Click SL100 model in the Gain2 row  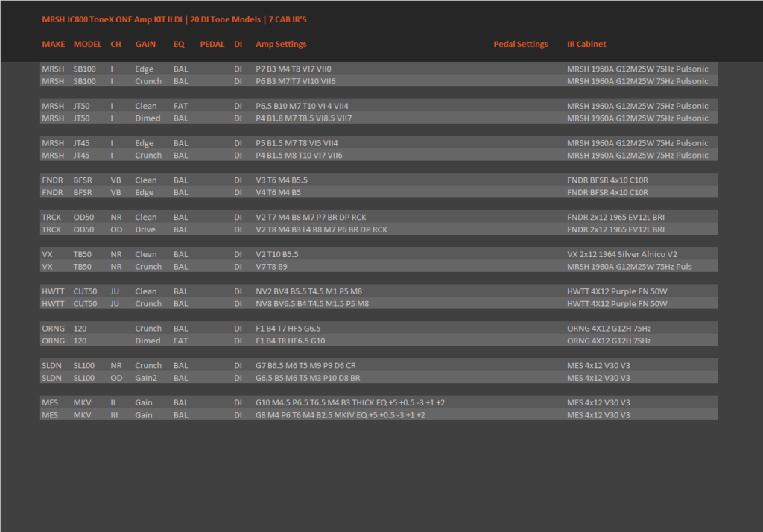(83, 378)
